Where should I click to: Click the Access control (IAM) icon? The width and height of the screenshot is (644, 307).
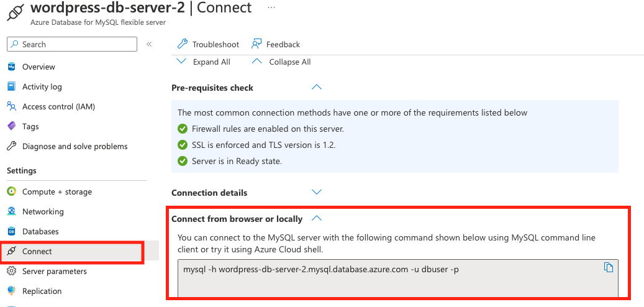click(x=11, y=106)
